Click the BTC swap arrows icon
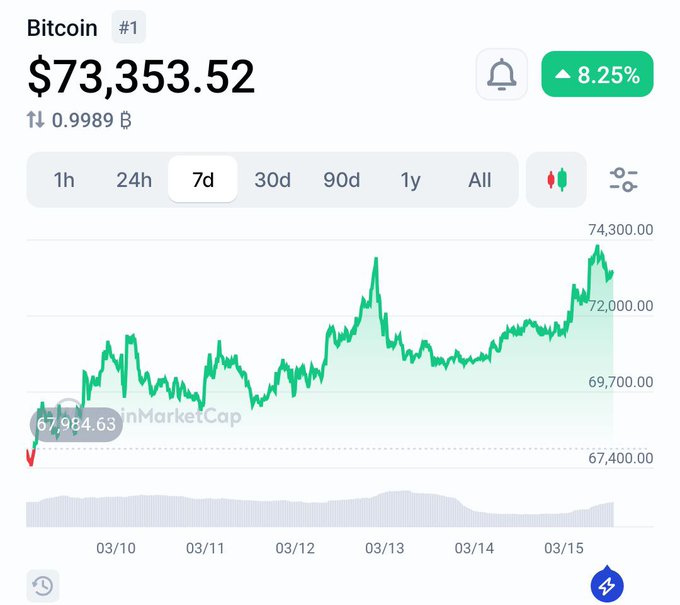Screen dimensions: 680x605 coord(36,120)
